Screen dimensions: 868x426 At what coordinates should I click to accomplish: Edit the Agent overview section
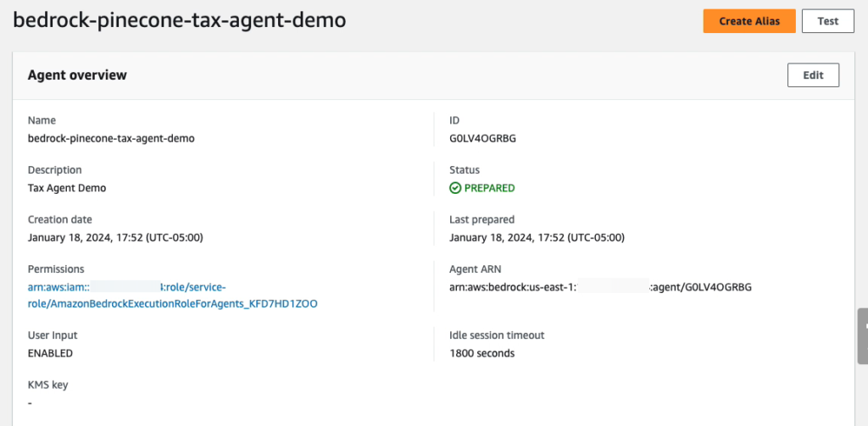(x=813, y=75)
